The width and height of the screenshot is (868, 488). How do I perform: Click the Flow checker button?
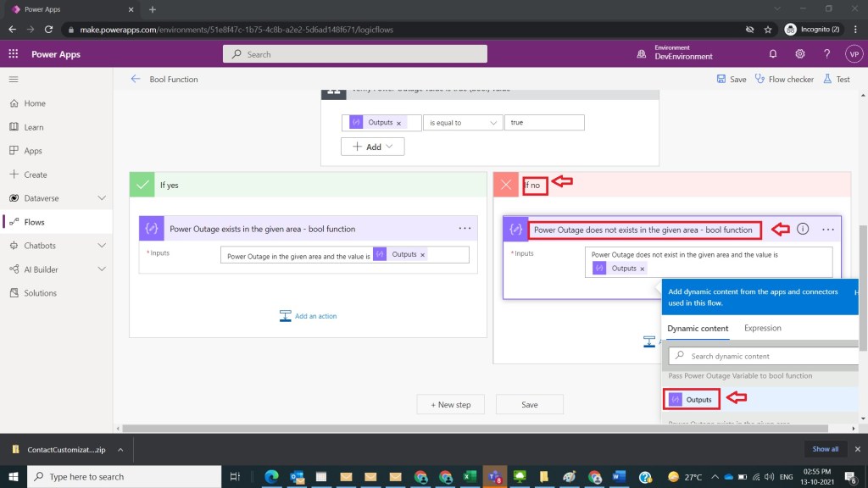click(784, 79)
